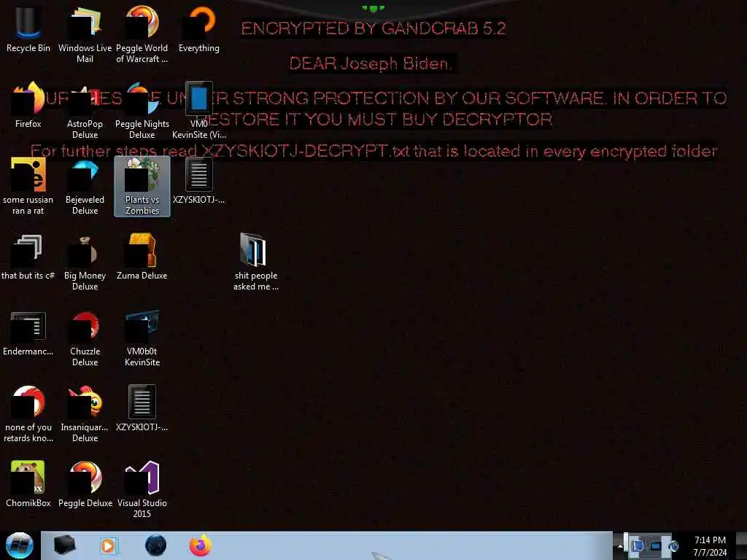Screen dimensions: 747x560
Task: Select the Endermanc... desktop icon
Action: pos(28,332)
